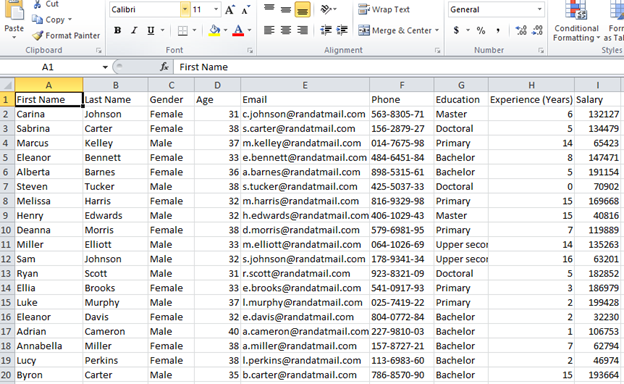Select last name cell Cameron

115,331
